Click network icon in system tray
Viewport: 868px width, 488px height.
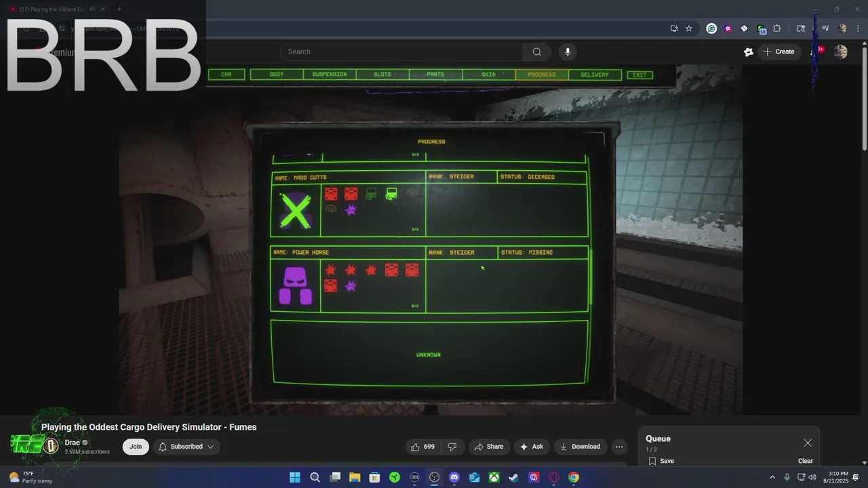[x=800, y=477]
